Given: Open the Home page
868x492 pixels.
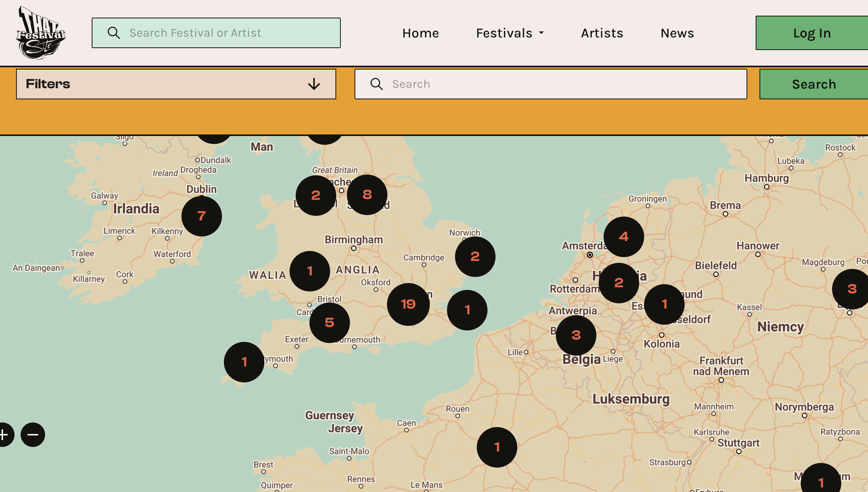Looking at the screenshot, I should coord(421,33).
